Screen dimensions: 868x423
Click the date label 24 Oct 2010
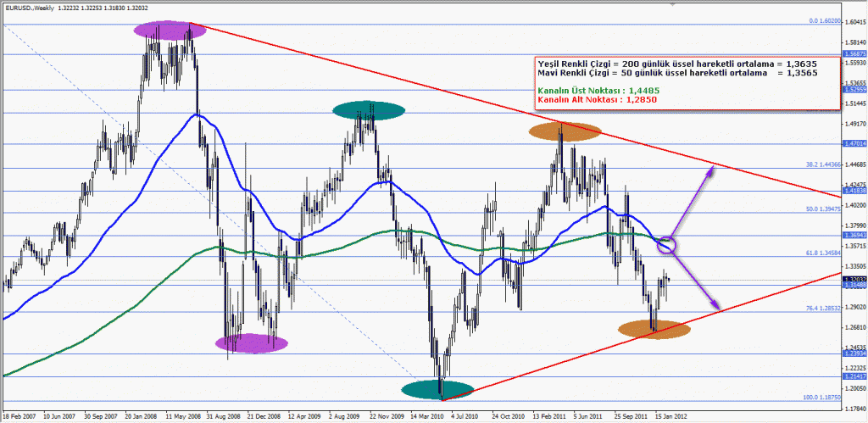[x=509, y=415]
